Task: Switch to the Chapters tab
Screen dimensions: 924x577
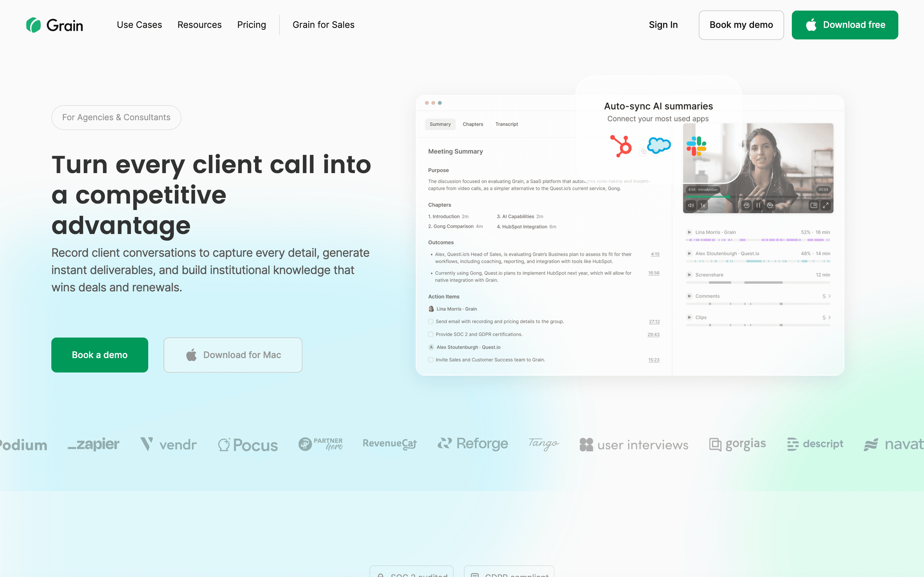Action: click(473, 124)
